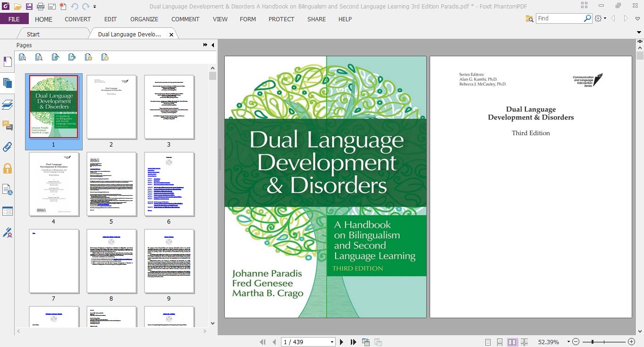Image resolution: width=644 pixels, height=347 pixels.
Task: Click the advanced folder search icon
Action: (x=530, y=18)
